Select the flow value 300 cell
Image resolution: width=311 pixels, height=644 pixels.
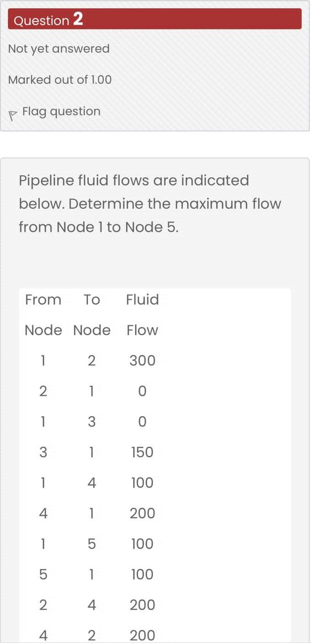pyautogui.click(x=142, y=361)
